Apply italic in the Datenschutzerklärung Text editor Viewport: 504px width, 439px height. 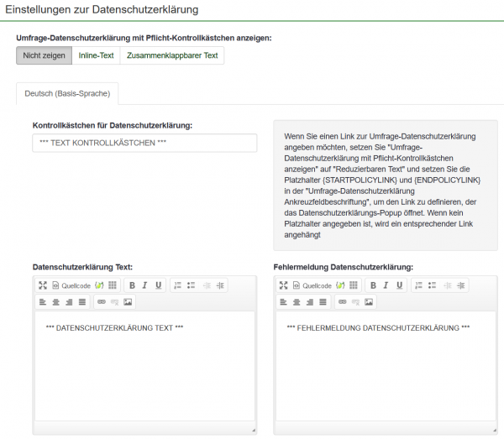click(x=144, y=285)
